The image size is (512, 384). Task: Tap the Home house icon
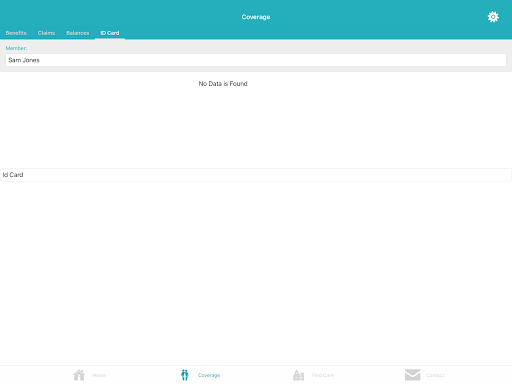[x=79, y=375]
